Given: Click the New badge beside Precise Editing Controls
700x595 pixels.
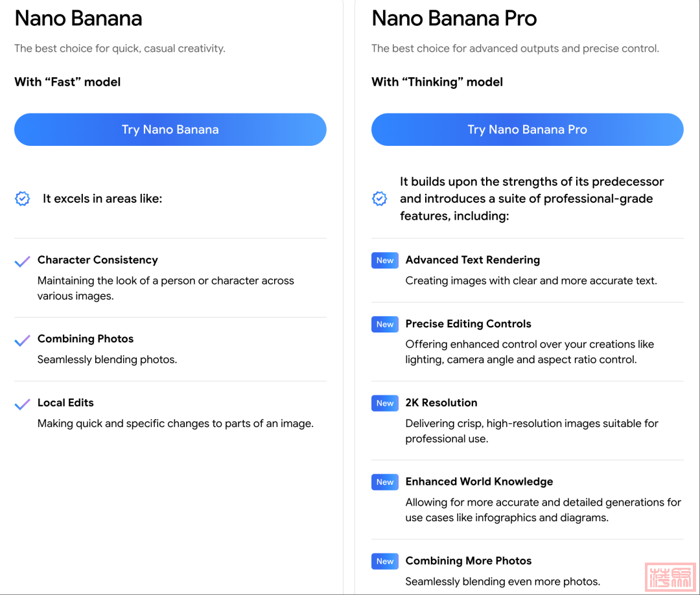Looking at the screenshot, I should [385, 324].
